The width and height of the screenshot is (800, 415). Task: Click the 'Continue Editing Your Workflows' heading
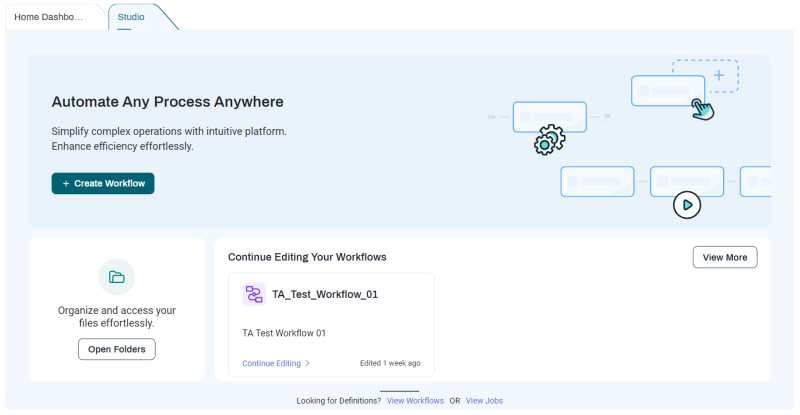[307, 257]
